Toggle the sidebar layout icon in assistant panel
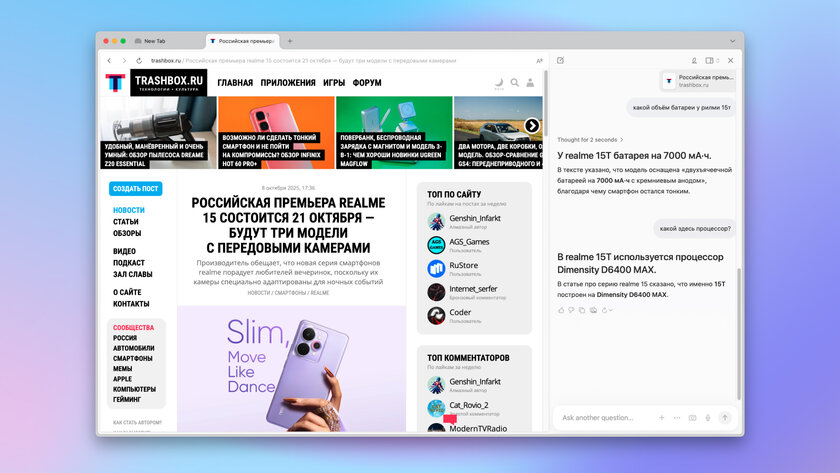This screenshot has width=840, height=473. [710, 61]
